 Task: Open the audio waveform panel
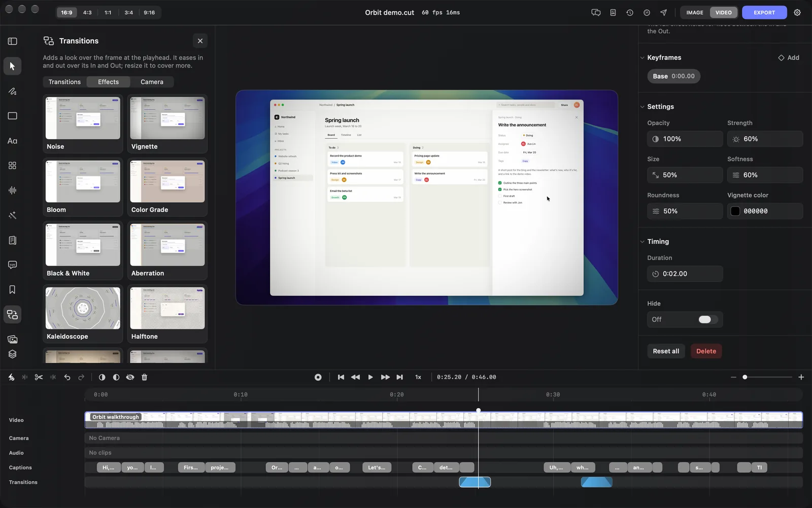click(x=12, y=190)
